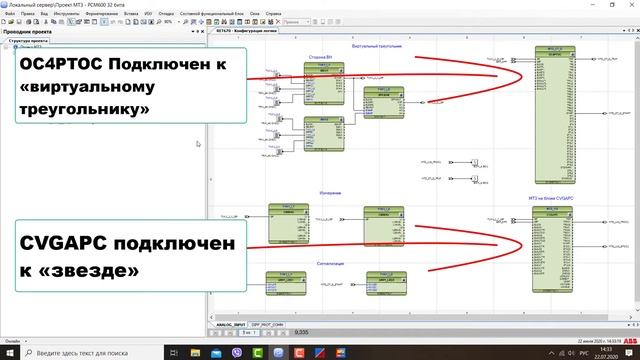Show hidden system tray icons chevron
Screen dimensions: 640x360
551,353
